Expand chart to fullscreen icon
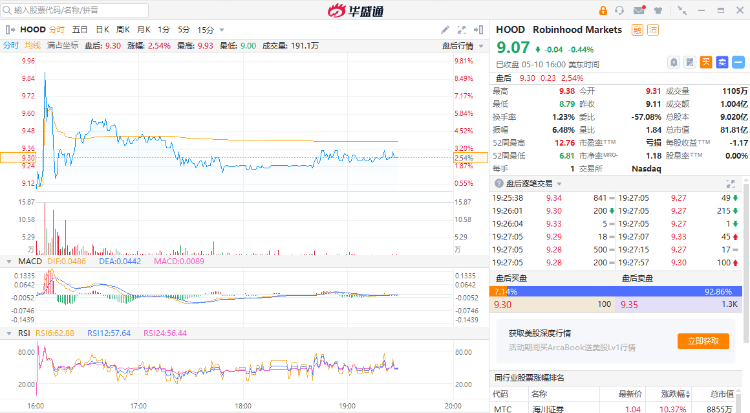The image size is (750, 413). coord(462,30)
